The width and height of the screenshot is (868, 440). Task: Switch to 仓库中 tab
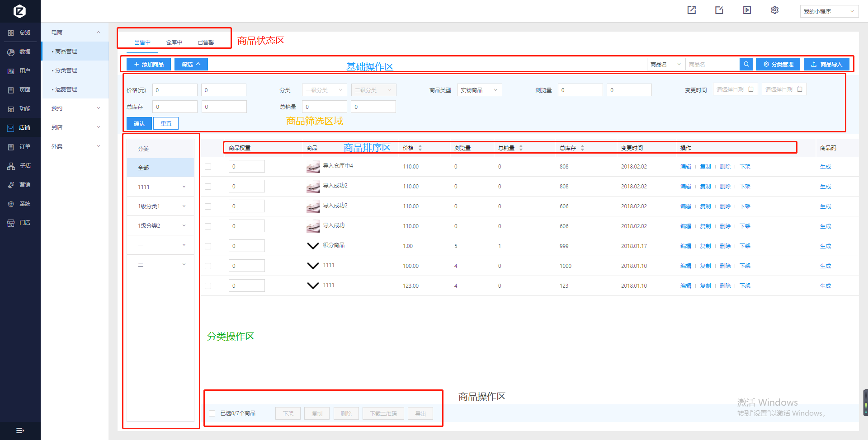(x=174, y=42)
